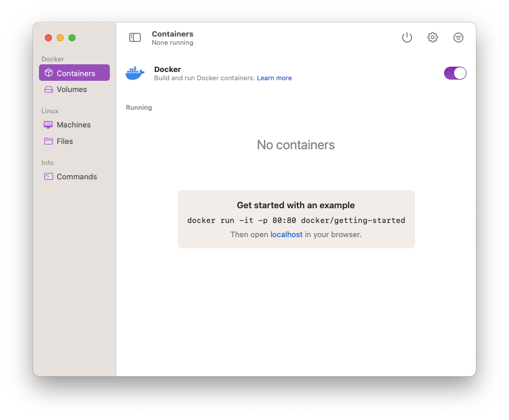Maximize the window with green button
Screen dimensions: 509x420
tap(72, 38)
